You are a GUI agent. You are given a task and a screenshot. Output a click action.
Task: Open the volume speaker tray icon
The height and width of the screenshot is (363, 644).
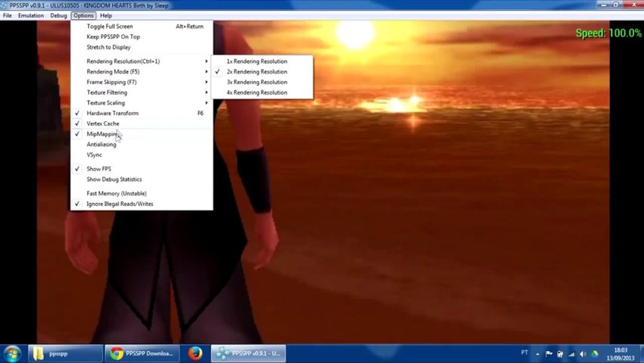coord(583,354)
